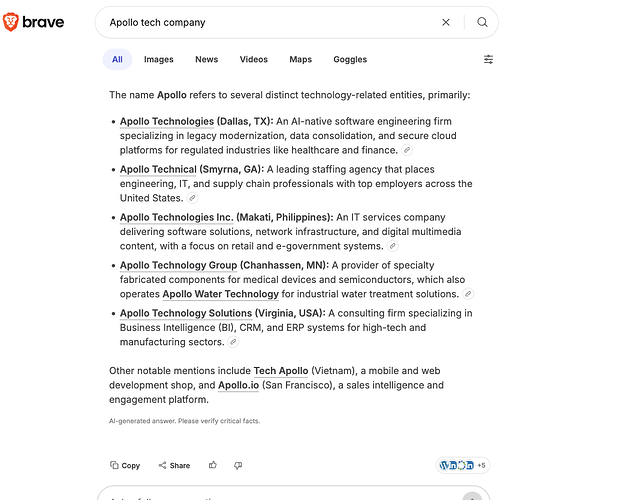621x500 pixels.
Task: Switch to the Images tab
Action: (x=158, y=59)
